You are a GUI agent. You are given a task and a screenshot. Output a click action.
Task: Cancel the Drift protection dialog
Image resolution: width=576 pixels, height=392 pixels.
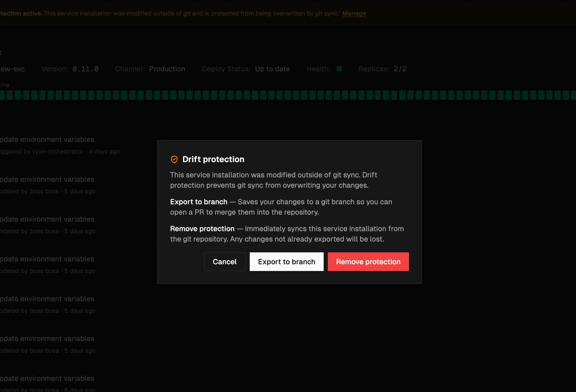[224, 261]
